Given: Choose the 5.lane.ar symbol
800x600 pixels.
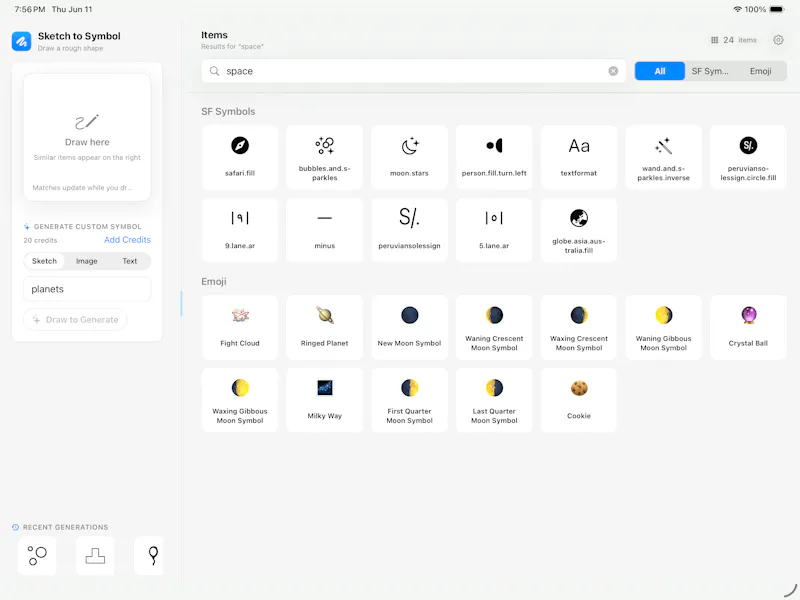Looking at the screenshot, I should [494, 230].
